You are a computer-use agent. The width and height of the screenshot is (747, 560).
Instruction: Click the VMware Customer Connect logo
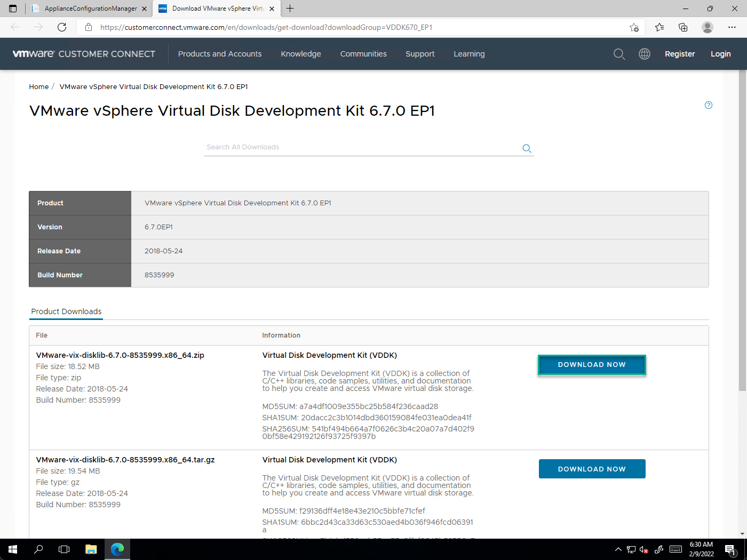tap(84, 54)
